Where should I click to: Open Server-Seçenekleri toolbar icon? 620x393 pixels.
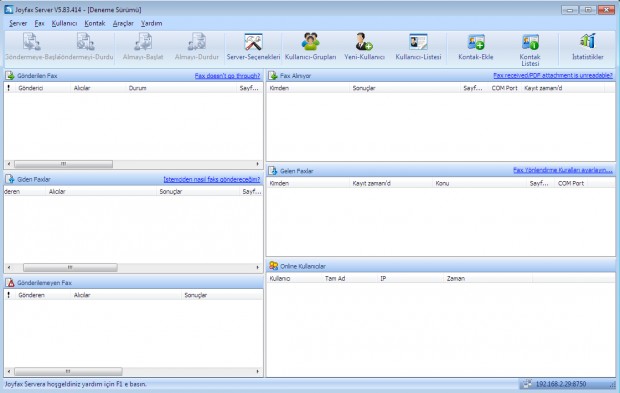coord(253,42)
